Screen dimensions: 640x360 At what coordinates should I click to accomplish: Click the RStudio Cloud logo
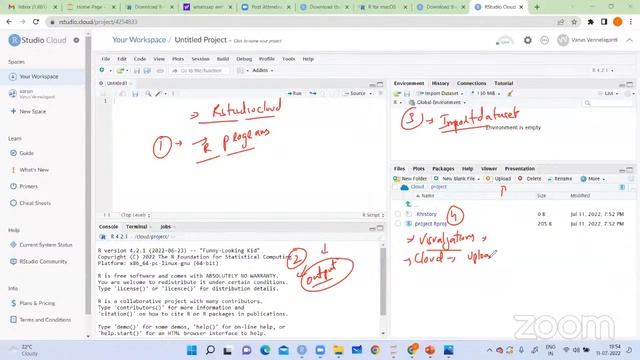coord(37,40)
